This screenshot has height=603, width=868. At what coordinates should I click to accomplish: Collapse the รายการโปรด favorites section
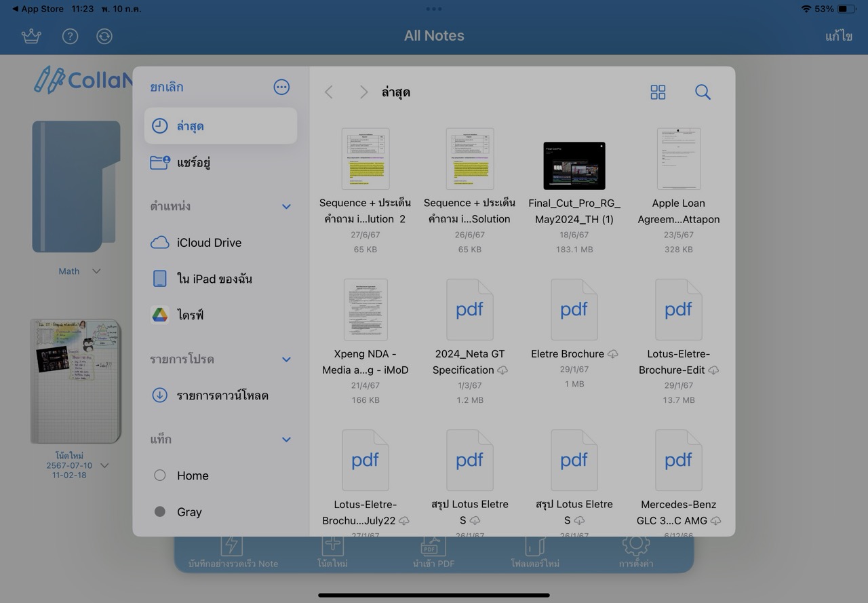click(286, 359)
